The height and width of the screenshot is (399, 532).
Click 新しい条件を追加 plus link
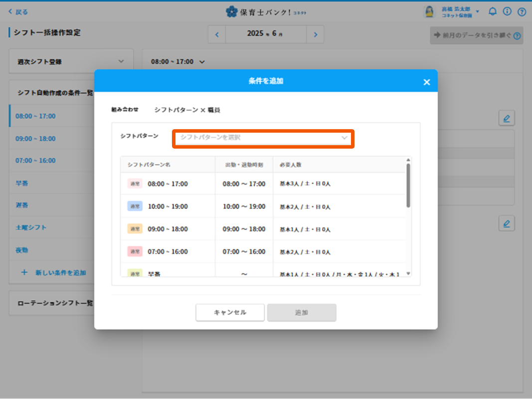tap(54, 273)
